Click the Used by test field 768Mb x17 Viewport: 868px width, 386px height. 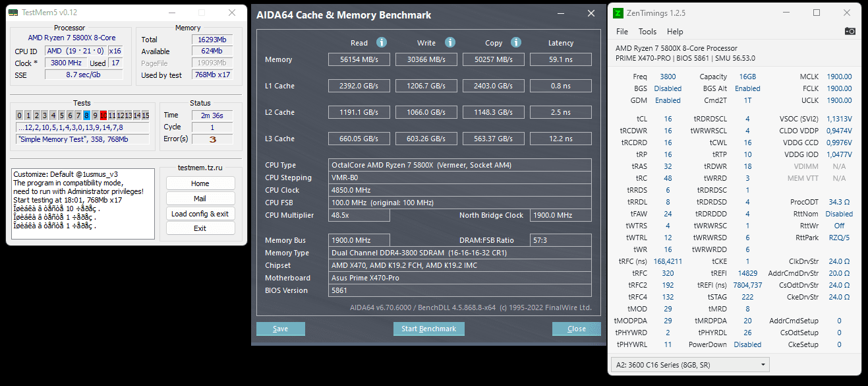coord(212,75)
